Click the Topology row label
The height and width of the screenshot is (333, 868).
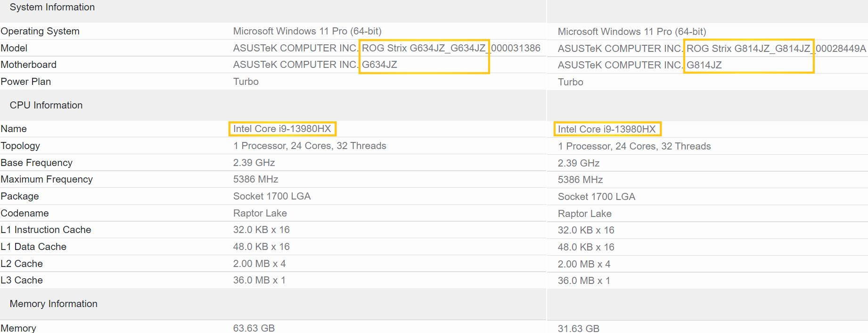[x=20, y=146]
